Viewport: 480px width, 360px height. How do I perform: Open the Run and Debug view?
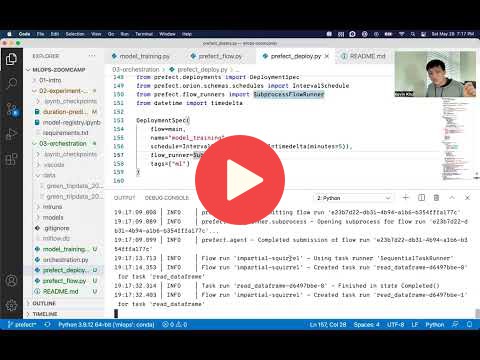(x=11, y=134)
